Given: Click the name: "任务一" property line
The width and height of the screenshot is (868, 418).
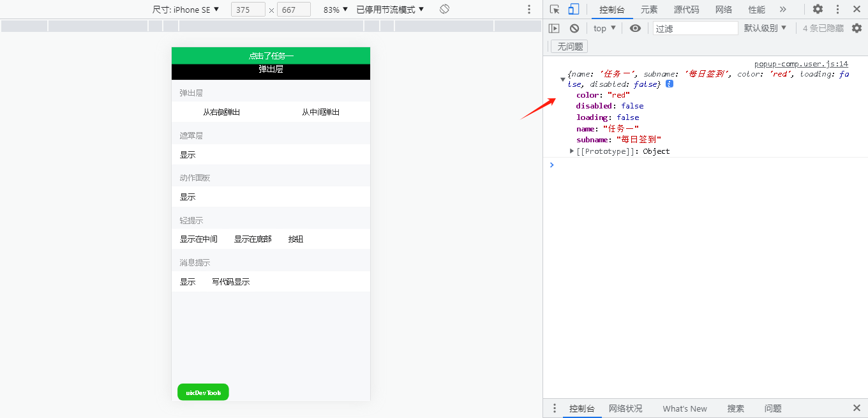Looking at the screenshot, I should 608,129.
